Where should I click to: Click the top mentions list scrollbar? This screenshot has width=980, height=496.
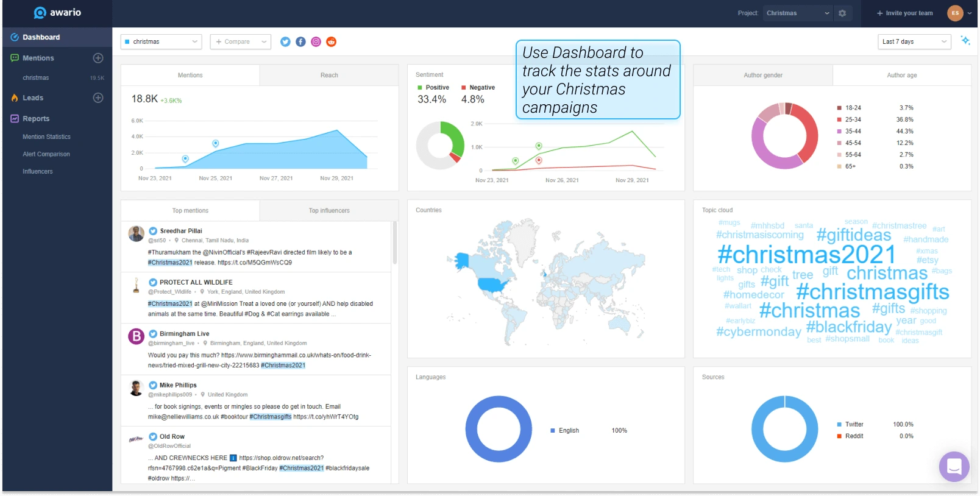[394, 243]
